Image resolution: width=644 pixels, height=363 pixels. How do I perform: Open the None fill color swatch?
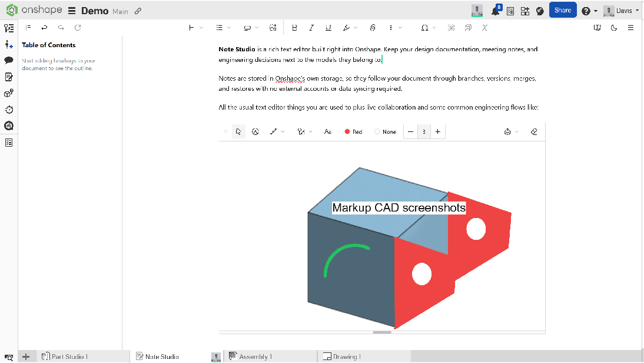pos(385,131)
